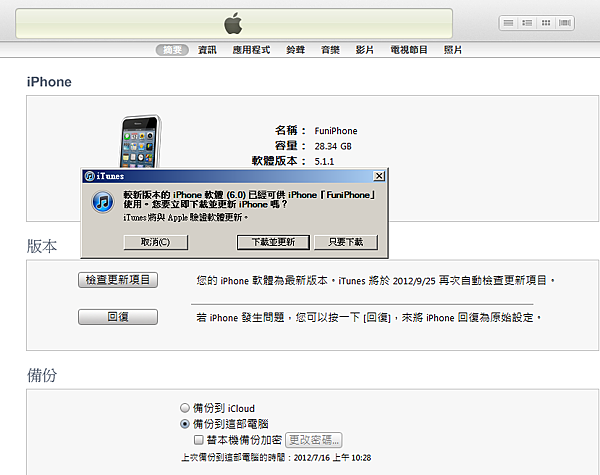Screen dimensions: 600x475
Task: Click the iTunes music note dialog icon
Action: click(x=103, y=202)
